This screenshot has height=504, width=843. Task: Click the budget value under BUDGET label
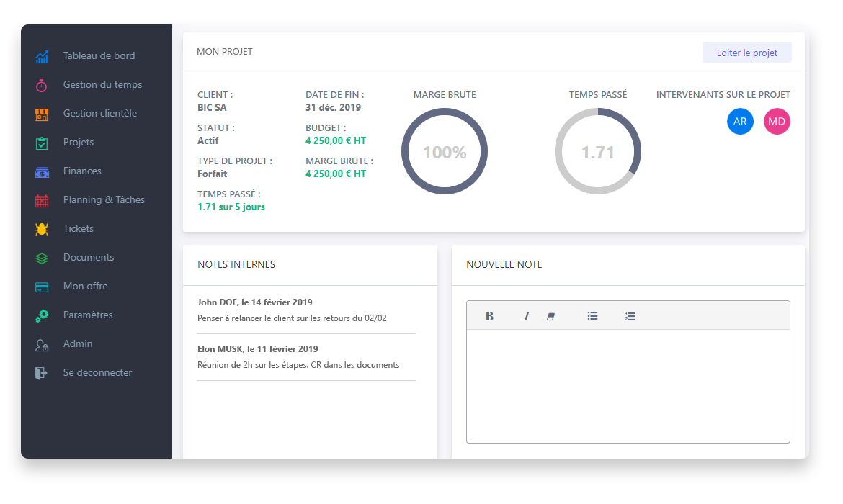point(336,141)
